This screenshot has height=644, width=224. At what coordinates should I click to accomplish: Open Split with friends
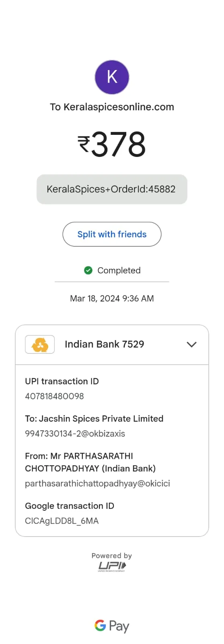[112, 234]
